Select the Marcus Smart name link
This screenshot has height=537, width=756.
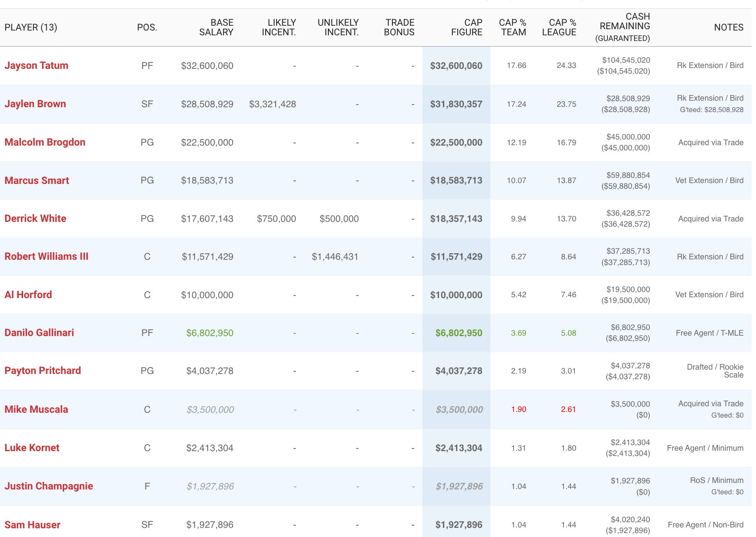coord(37,181)
